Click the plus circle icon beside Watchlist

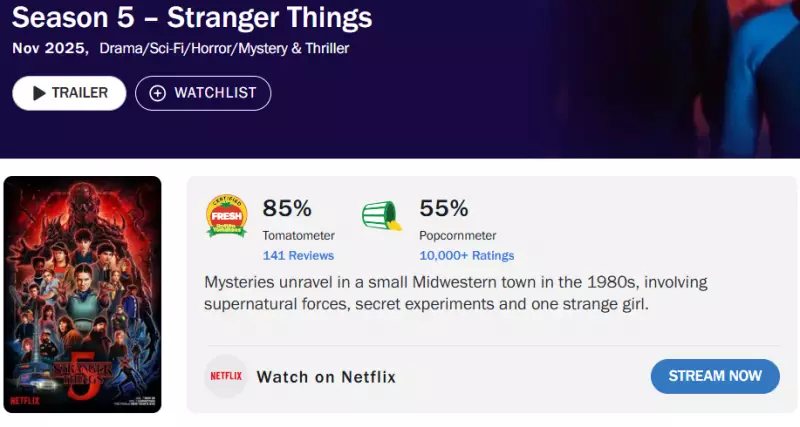tap(157, 93)
